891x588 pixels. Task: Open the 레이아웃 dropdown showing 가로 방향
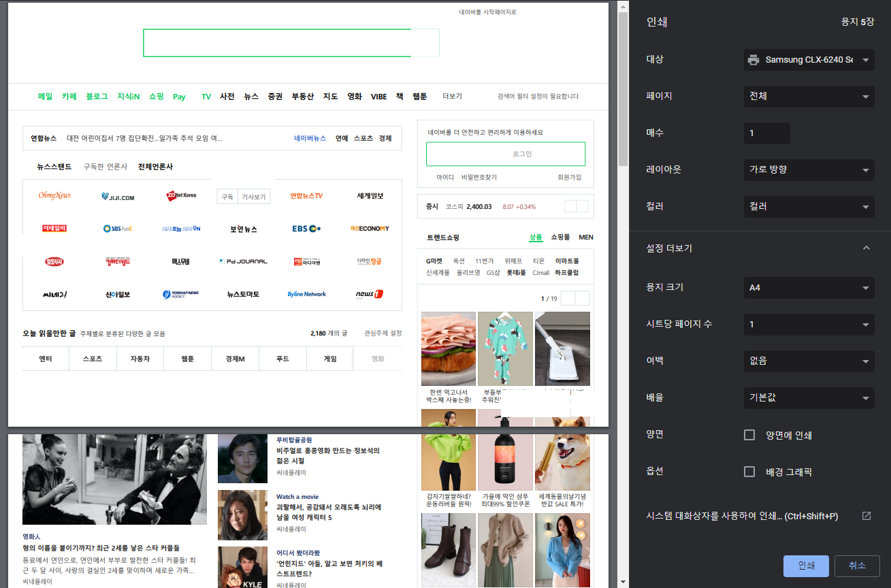pos(809,169)
